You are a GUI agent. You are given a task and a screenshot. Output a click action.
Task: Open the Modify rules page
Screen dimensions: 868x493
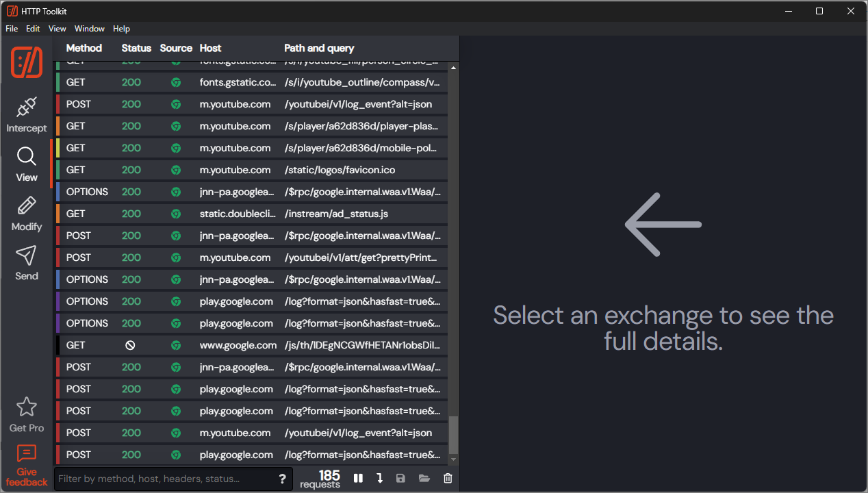[x=27, y=214]
